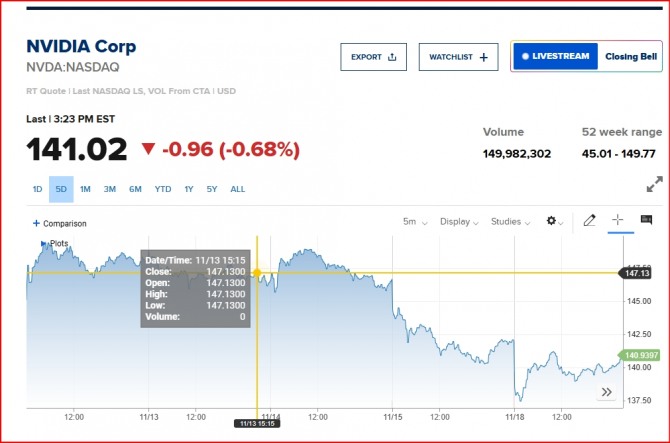Image resolution: width=670 pixels, height=443 pixels.
Task: Open the Closing Bell link
Action: click(630, 57)
